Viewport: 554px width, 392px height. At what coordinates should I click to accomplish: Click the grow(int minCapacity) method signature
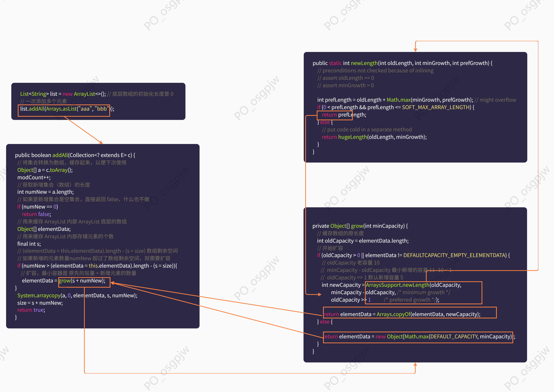[x=360, y=226]
